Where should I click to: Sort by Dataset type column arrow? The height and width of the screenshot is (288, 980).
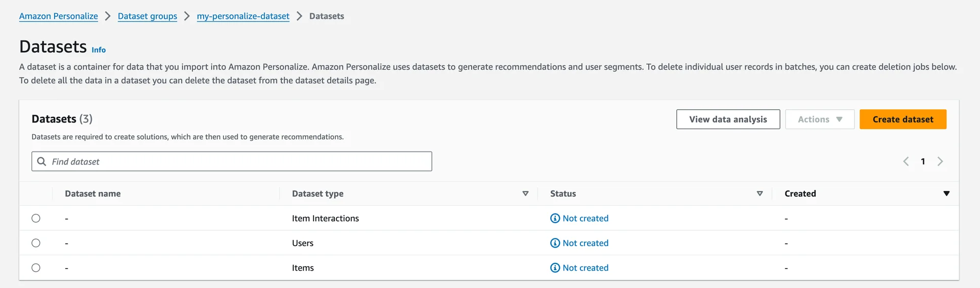[x=525, y=194]
